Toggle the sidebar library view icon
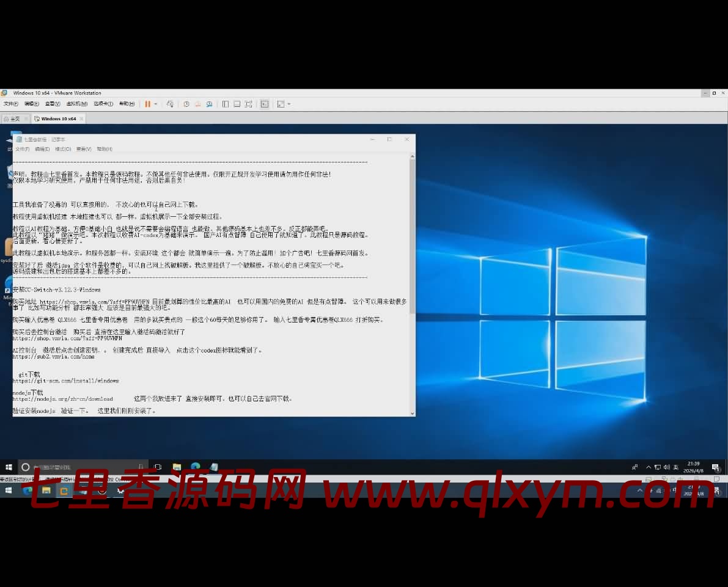The width and height of the screenshot is (728, 587). (x=226, y=104)
